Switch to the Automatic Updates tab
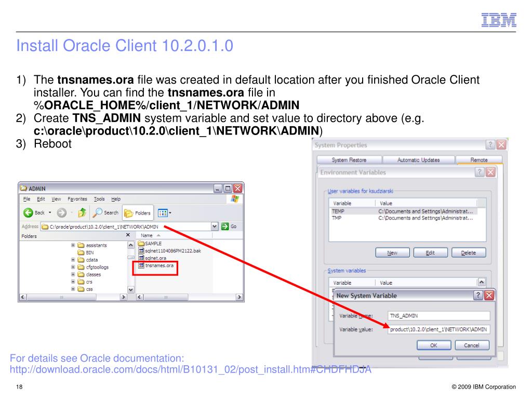Image resolution: width=532 pixels, height=399 pixels. coord(418,160)
